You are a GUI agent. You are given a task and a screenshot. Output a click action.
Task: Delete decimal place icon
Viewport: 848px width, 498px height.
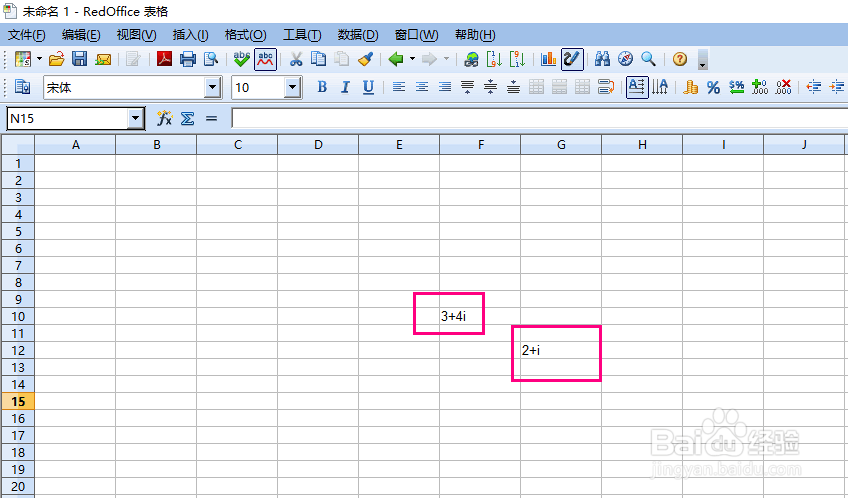(x=783, y=87)
